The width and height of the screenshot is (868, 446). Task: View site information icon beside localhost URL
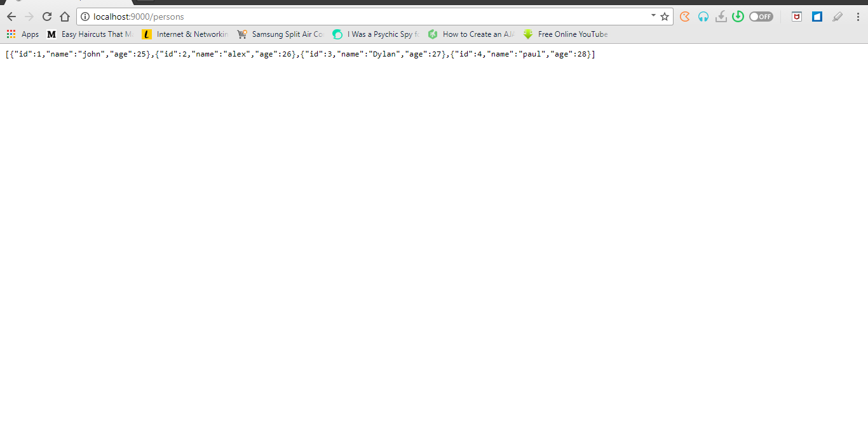85,17
